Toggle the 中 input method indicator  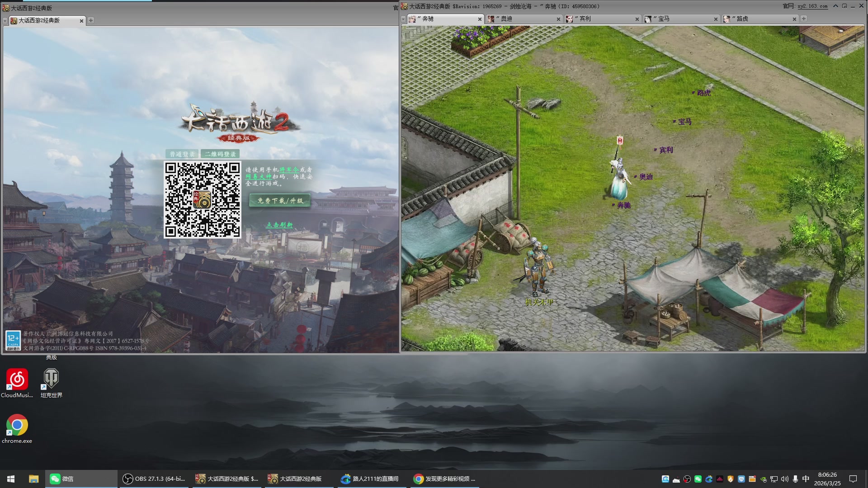click(806, 479)
